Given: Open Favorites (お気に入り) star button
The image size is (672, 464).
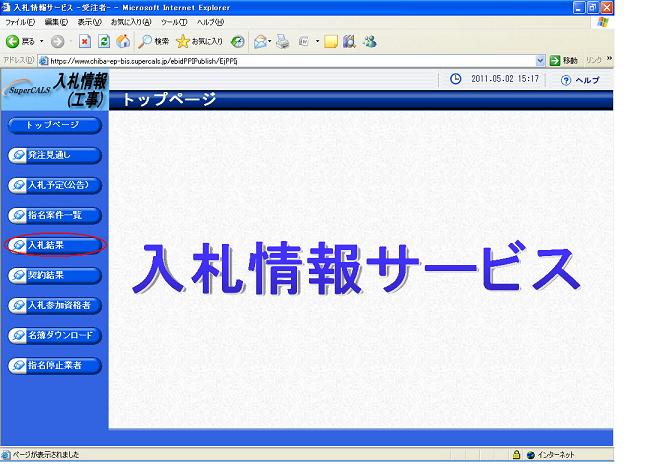Looking at the screenshot, I should (x=199, y=41).
